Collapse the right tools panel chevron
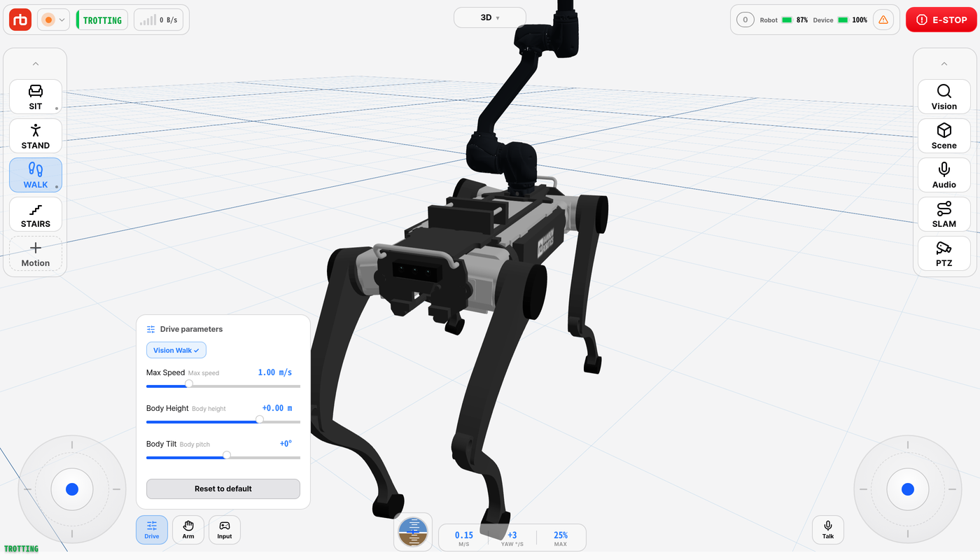The height and width of the screenshot is (560, 980). [x=944, y=64]
